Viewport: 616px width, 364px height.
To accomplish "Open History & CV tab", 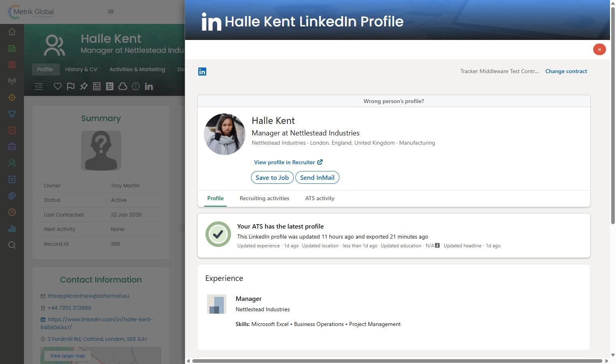I will [x=81, y=70].
